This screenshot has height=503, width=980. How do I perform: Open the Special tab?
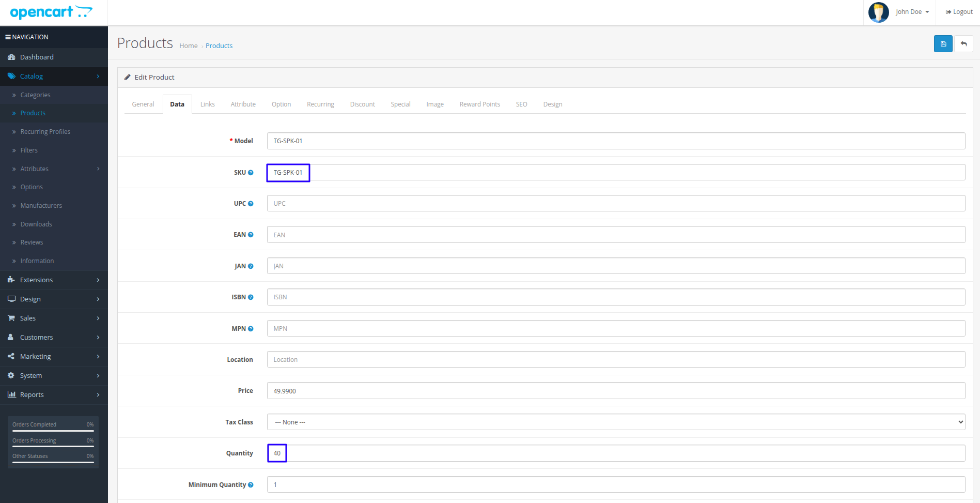click(400, 104)
